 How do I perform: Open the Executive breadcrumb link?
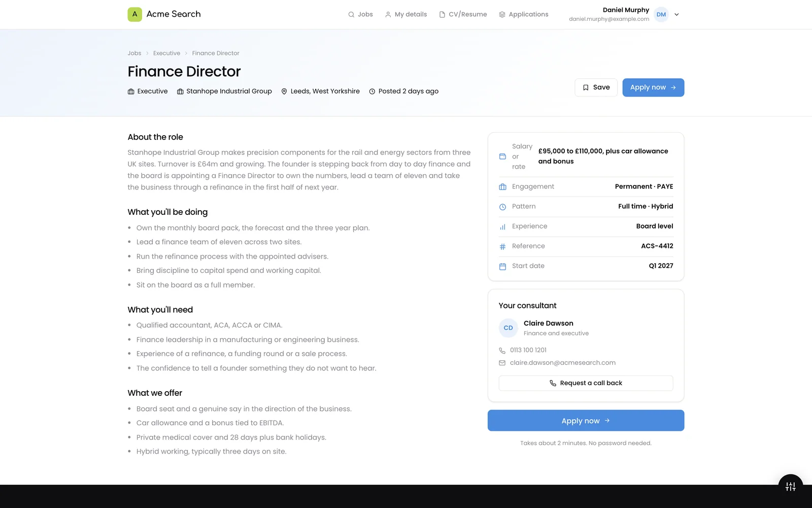(166, 53)
